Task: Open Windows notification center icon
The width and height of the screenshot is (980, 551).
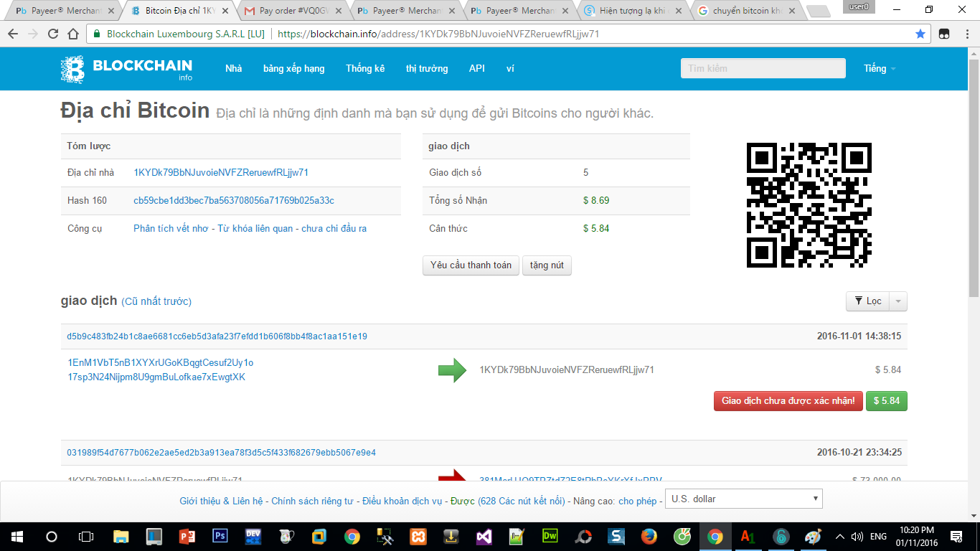Action: [956, 537]
